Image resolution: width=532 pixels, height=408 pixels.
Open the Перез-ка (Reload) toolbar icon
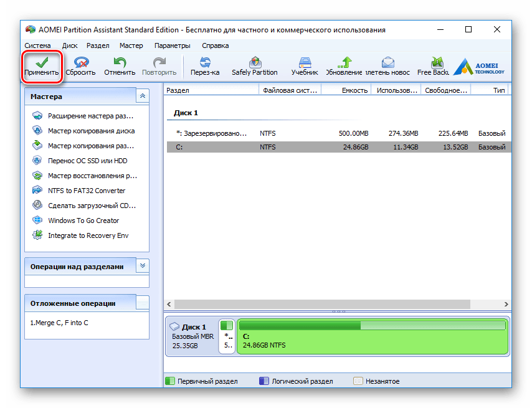(x=205, y=62)
